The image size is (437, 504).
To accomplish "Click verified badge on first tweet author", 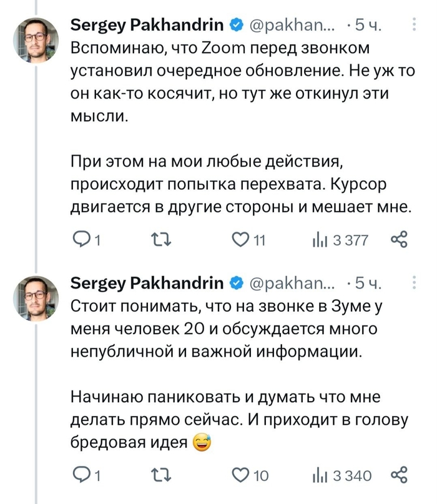I will click(236, 26).
